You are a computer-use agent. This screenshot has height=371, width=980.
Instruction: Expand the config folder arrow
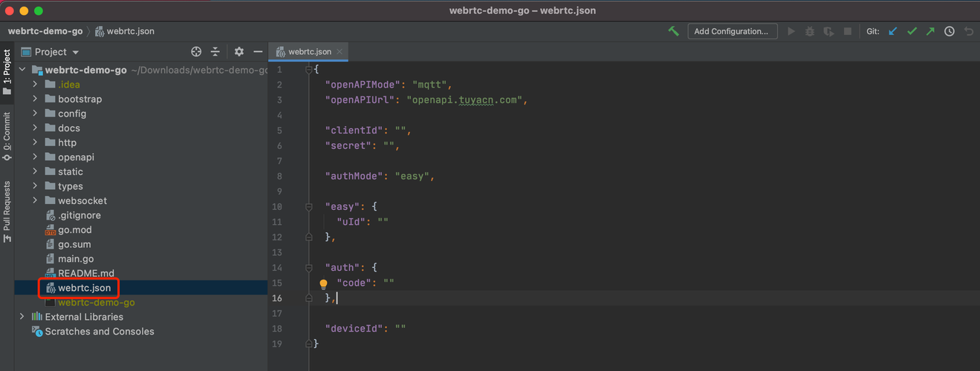(x=35, y=114)
